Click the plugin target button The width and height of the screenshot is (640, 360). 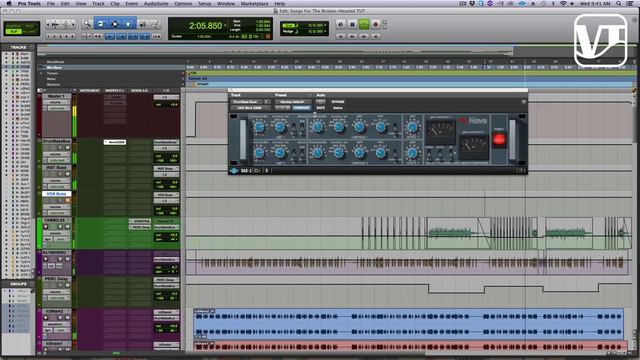(x=523, y=102)
